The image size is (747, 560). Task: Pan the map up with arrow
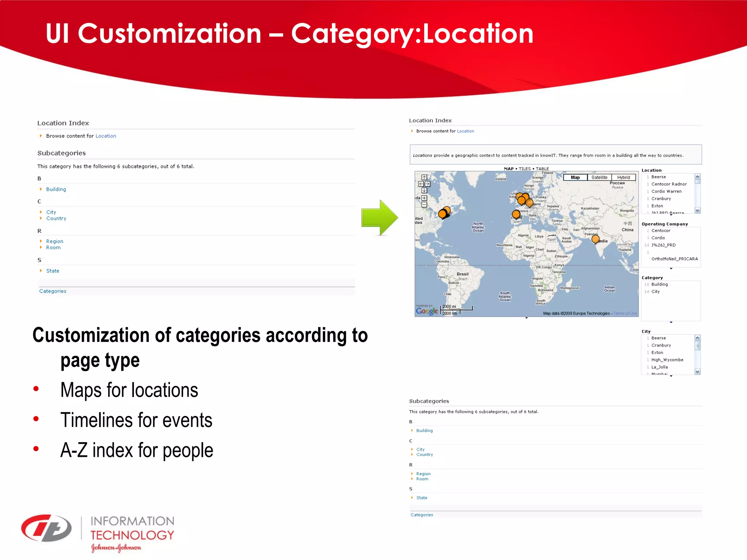pos(424,178)
